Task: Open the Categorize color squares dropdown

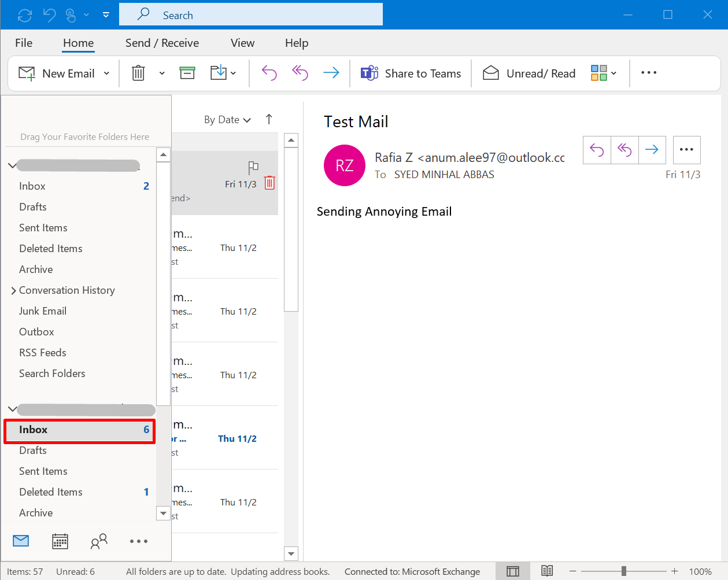Action: click(604, 73)
